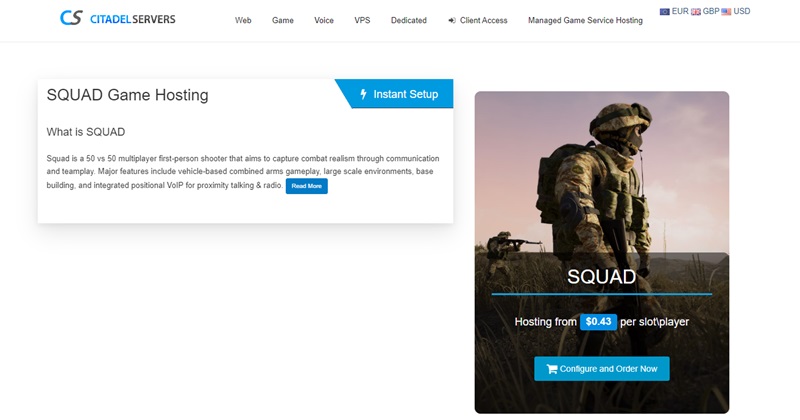Select the Client Access link text
Image resolution: width=800 pixels, height=420 pixels.
point(484,20)
